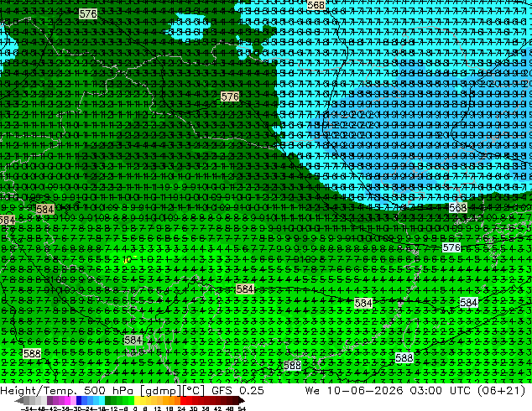Click the yellow 10 degree spot on the map
This screenshot has height=411, width=532.
click(127, 260)
